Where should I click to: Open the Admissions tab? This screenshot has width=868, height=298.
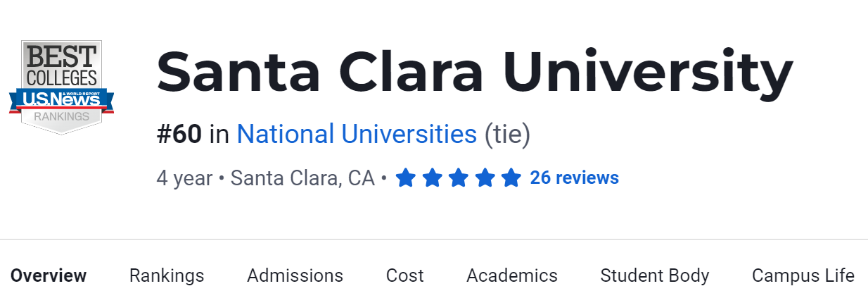295,275
